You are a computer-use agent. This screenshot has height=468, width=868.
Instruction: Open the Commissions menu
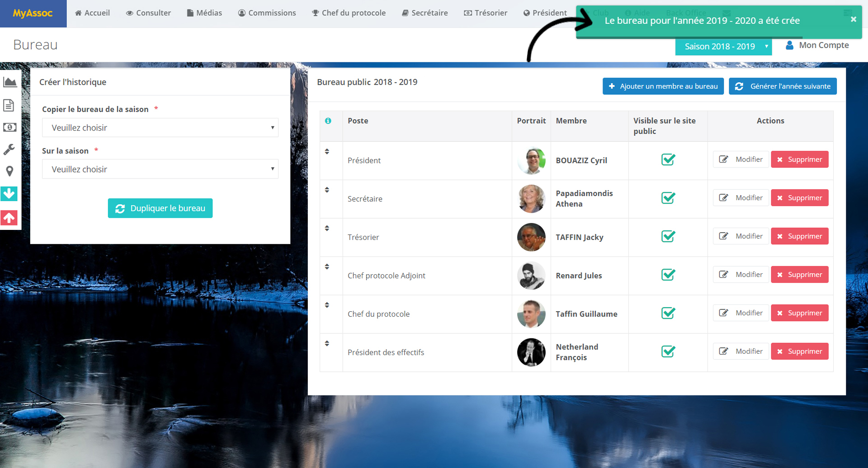point(267,13)
